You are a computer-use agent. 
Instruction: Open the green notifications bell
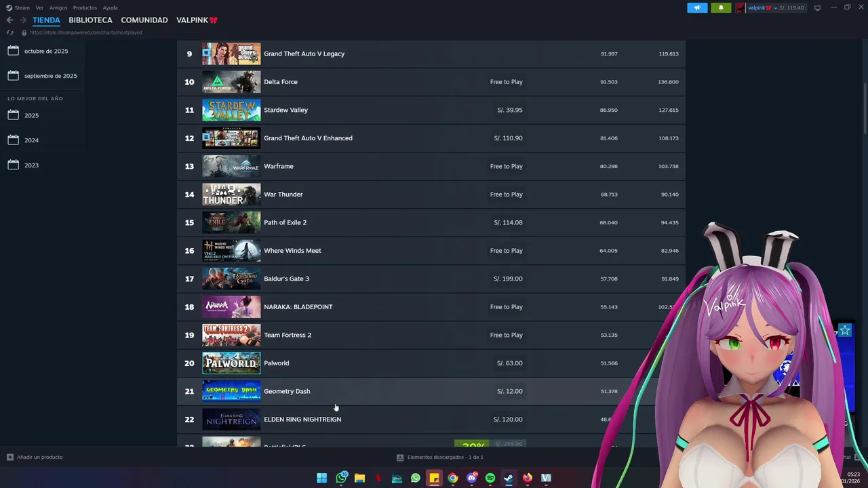pyautogui.click(x=721, y=8)
